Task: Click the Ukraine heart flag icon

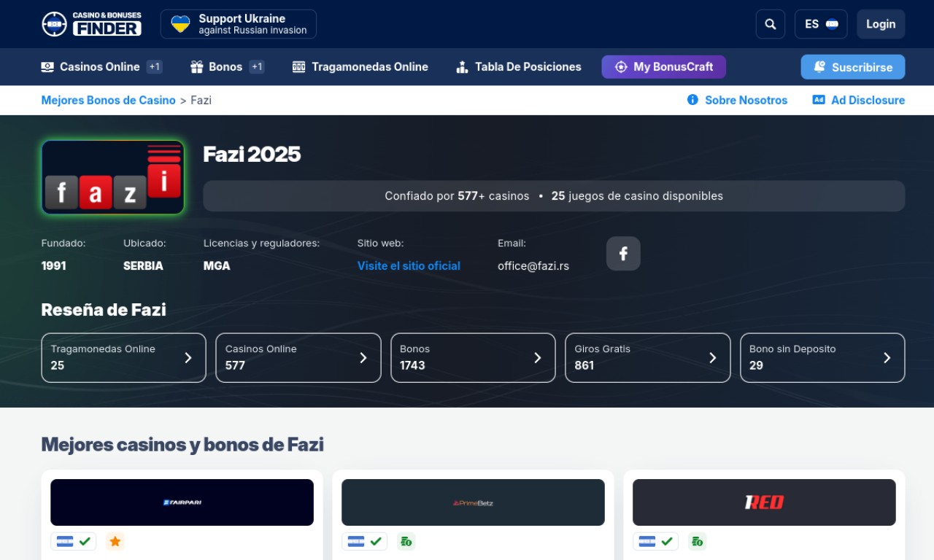Action: coord(180,24)
